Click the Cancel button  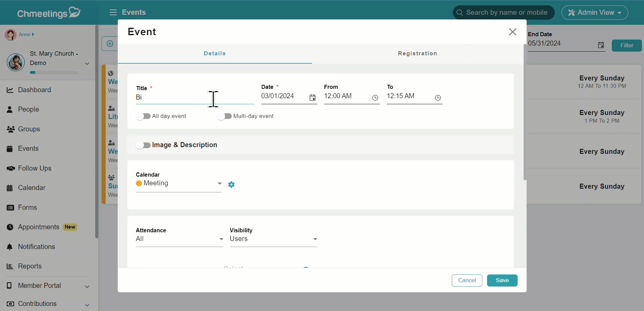[467, 281]
